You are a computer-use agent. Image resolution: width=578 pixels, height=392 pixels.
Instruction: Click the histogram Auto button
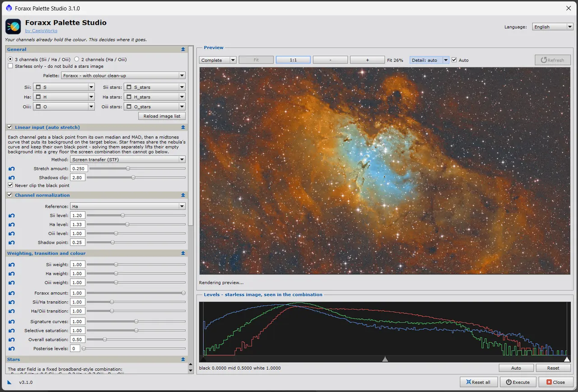coord(516,368)
